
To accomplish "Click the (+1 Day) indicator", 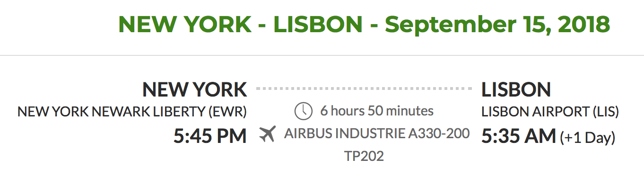I will point(588,138).
